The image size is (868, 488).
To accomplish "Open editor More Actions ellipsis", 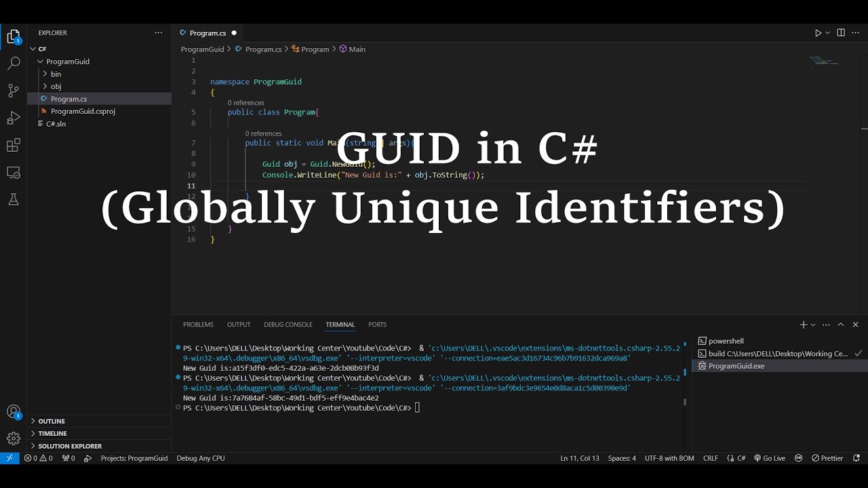I will pyautogui.click(x=856, y=33).
